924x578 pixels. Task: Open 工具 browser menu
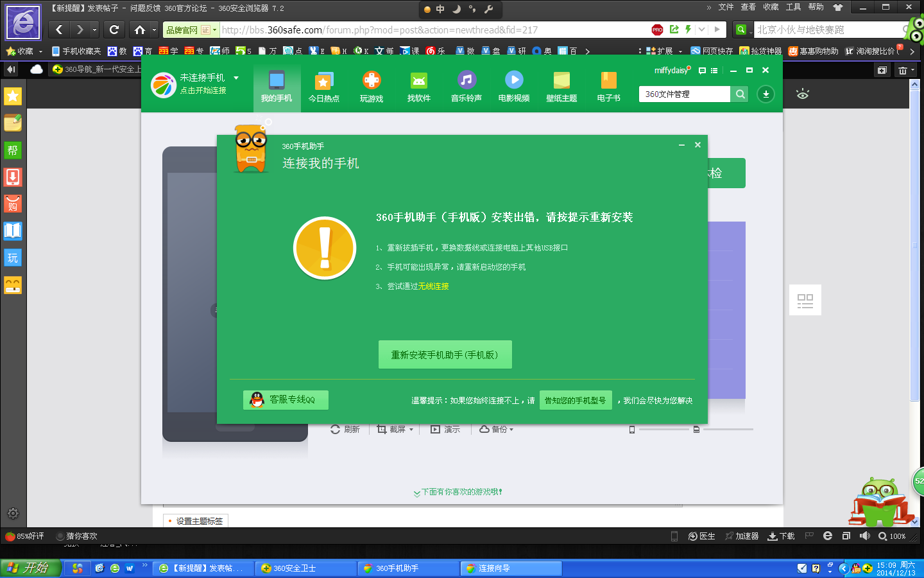794,7
